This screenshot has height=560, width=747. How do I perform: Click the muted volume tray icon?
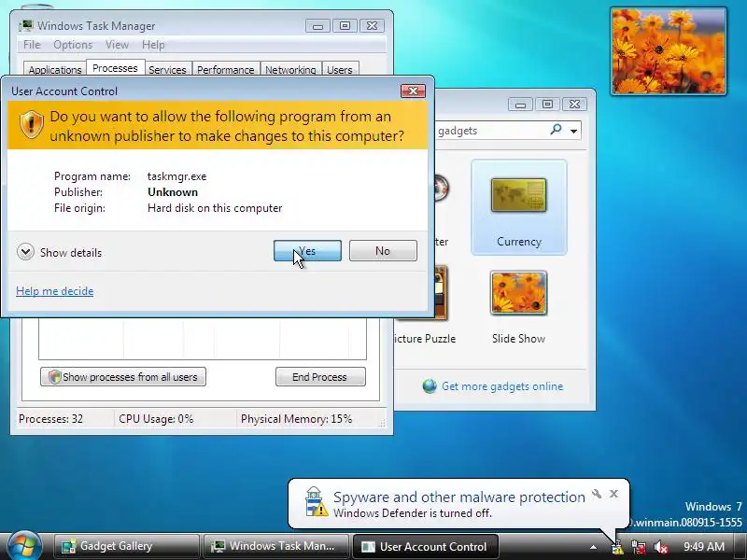[661, 547]
